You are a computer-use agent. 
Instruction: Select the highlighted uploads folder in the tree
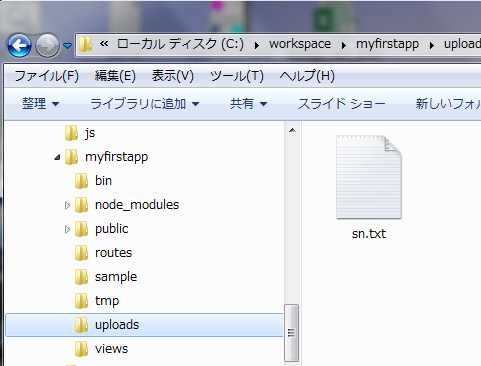coord(144,325)
